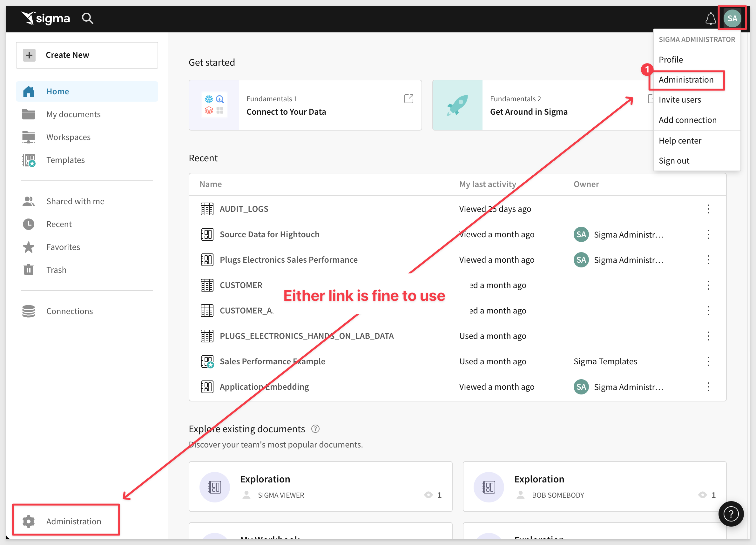This screenshot has height=545, width=756.
Task: Open more options for Sales Performance Example
Action: (x=708, y=361)
